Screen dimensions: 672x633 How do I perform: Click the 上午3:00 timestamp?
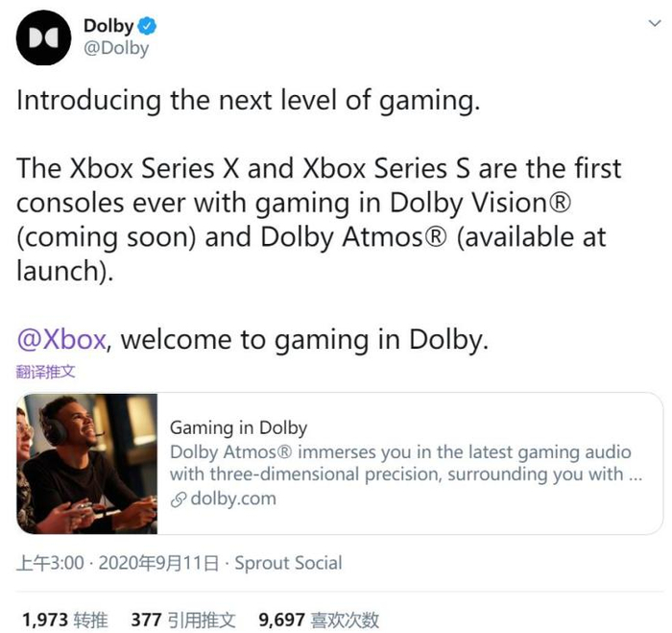tap(50, 563)
